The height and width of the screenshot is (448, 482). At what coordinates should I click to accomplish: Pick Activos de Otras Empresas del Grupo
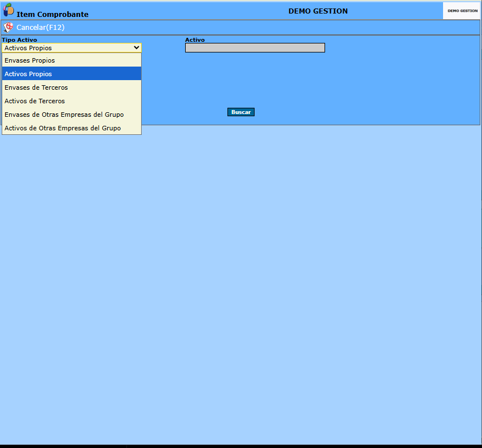[72, 128]
